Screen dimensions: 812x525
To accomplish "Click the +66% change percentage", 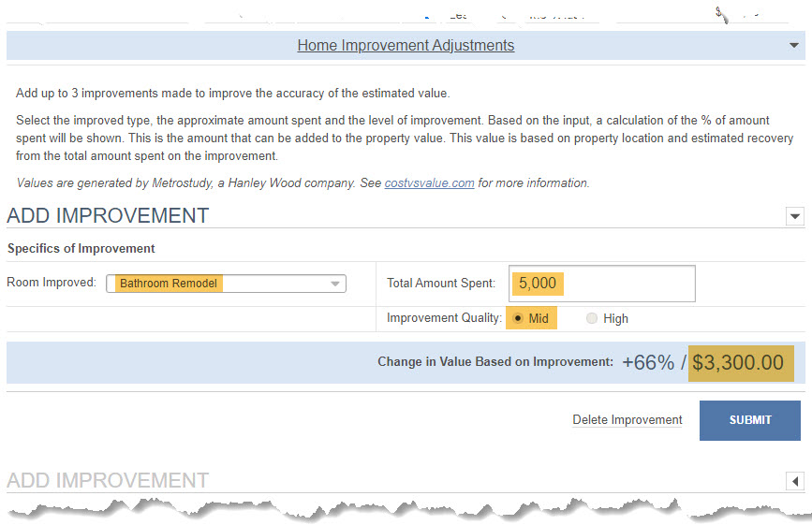I will (x=648, y=362).
